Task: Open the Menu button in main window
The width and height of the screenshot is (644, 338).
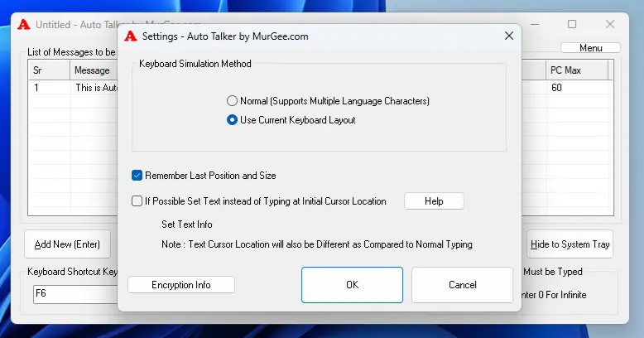Action: pos(590,48)
